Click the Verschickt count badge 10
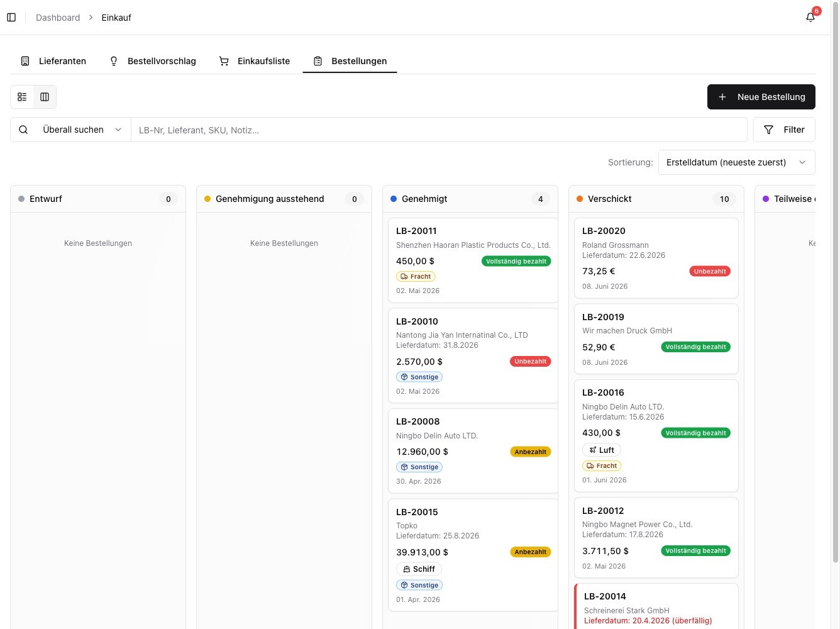The width and height of the screenshot is (840, 629). pyautogui.click(x=724, y=199)
